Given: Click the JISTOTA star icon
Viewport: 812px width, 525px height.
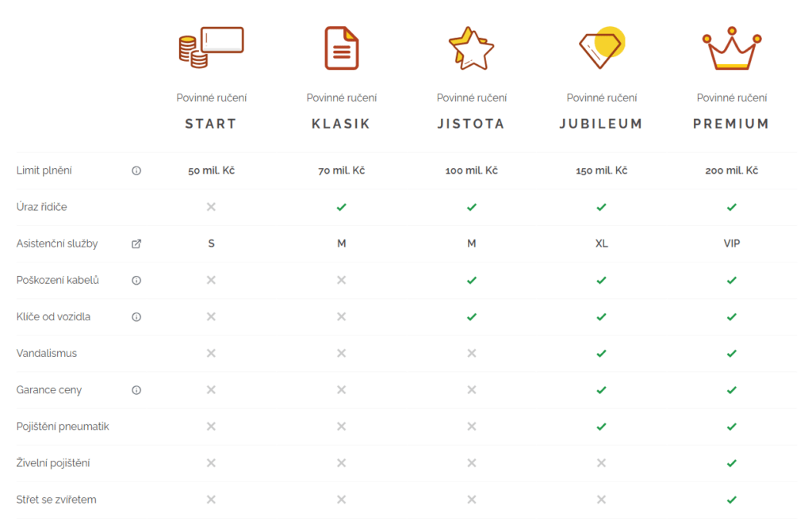Looking at the screenshot, I should pyautogui.click(x=471, y=48).
